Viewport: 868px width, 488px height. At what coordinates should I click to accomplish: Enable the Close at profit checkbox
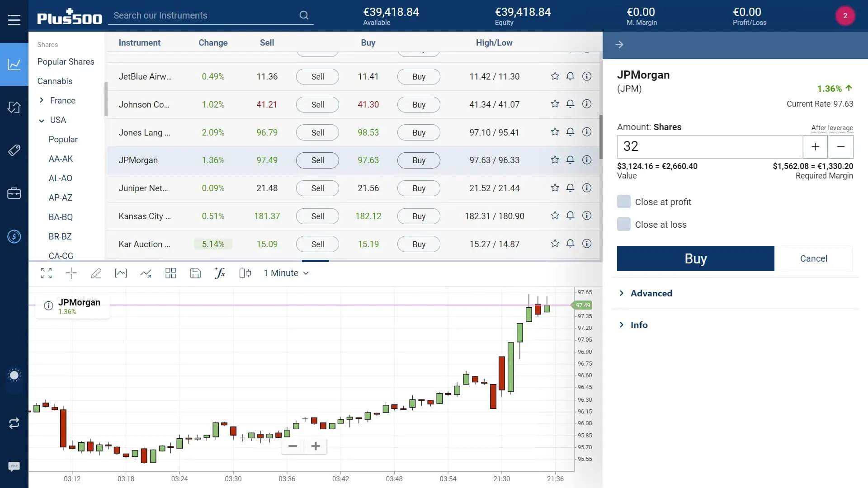point(624,202)
